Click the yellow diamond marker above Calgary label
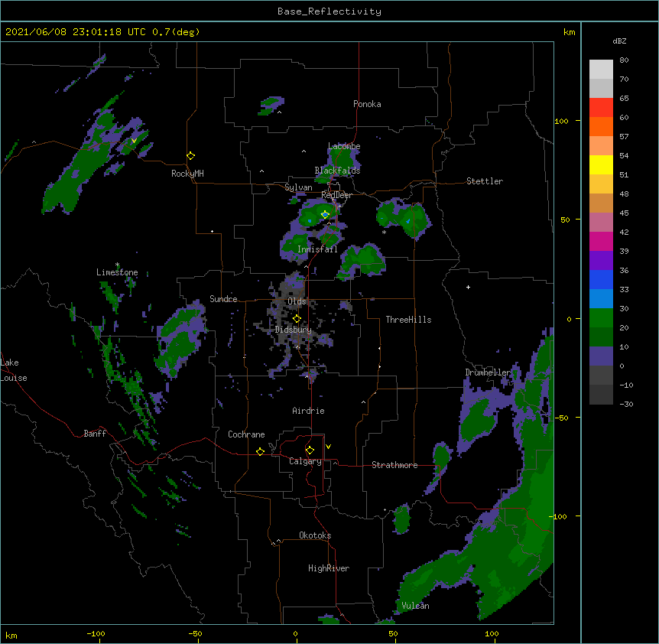This screenshot has height=644, width=659. click(310, 450)
